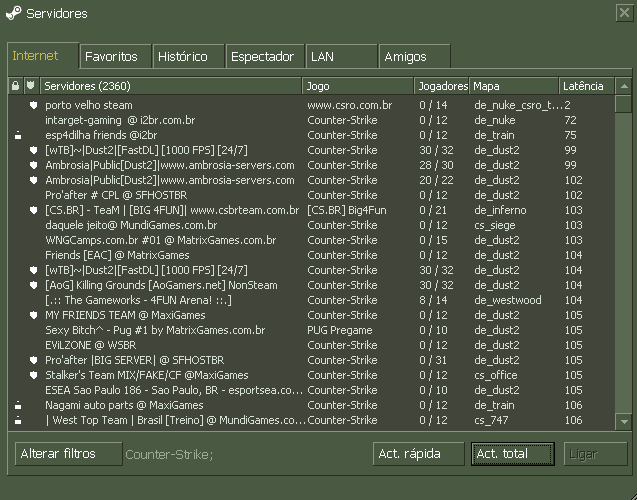
Task: Sort by password lock column header
Action: tap(15, 86)
